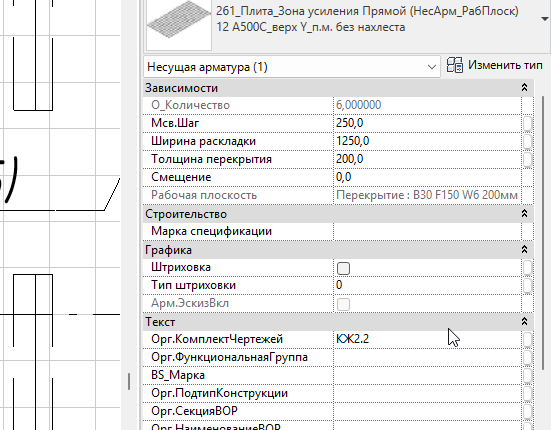Click the panel splitter handle left of properties
The width and height of the screenshot is (551, 430).
pyautogui.click(x=129, y=382)
